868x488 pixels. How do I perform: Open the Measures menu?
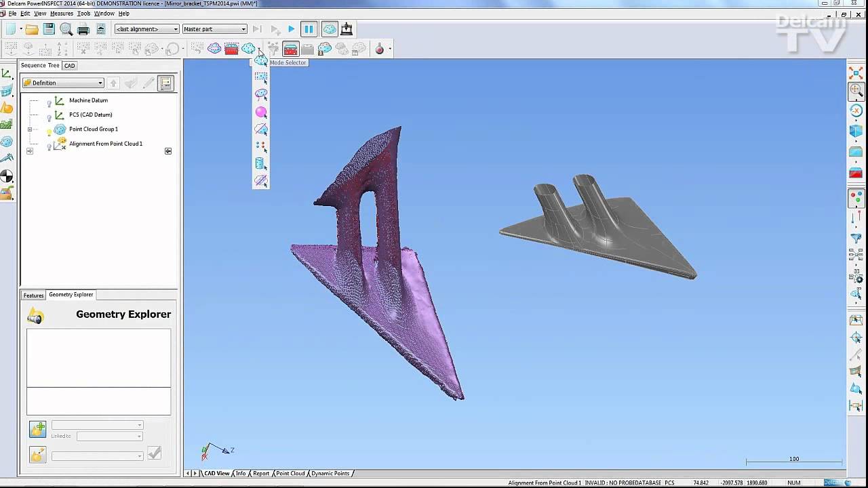point(62,14)
